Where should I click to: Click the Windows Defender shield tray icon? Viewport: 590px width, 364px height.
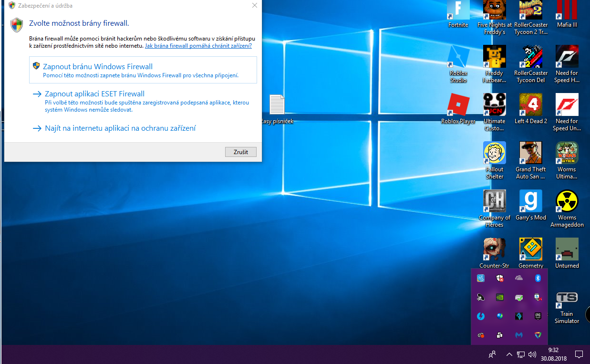pyautogui.click(x=500, y=278)
